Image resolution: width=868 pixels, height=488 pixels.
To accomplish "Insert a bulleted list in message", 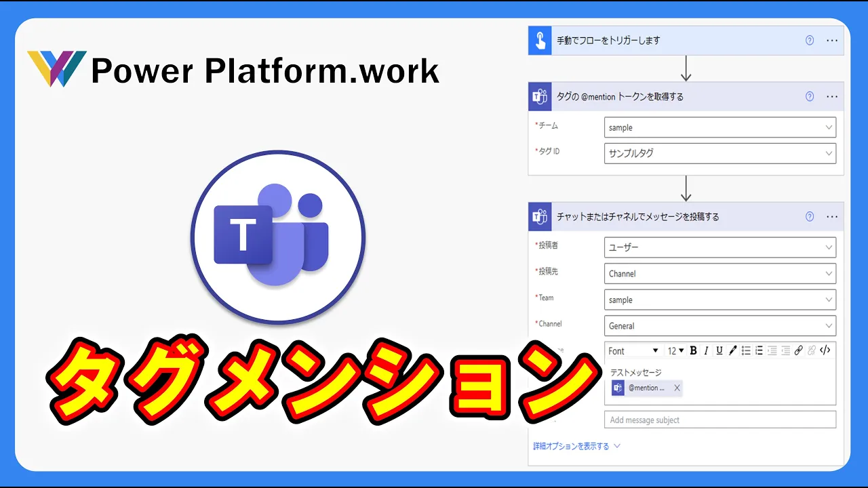I will tap(746, 350).
